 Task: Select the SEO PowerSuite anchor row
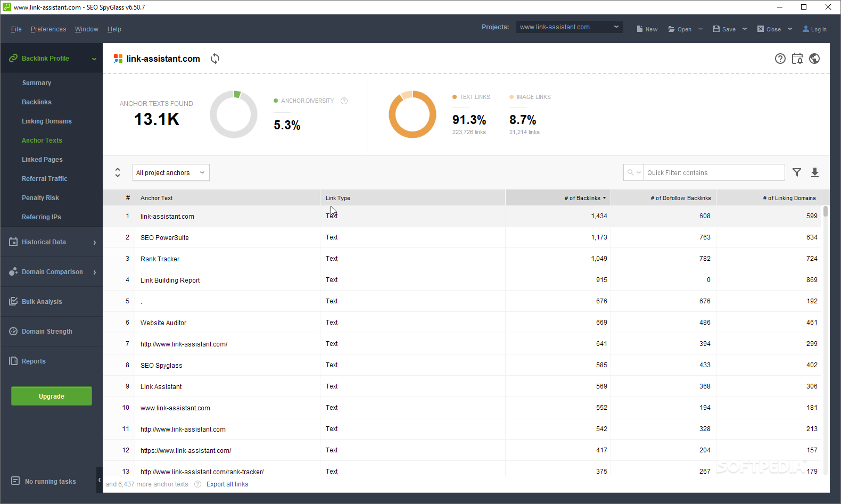click(462, 237)
